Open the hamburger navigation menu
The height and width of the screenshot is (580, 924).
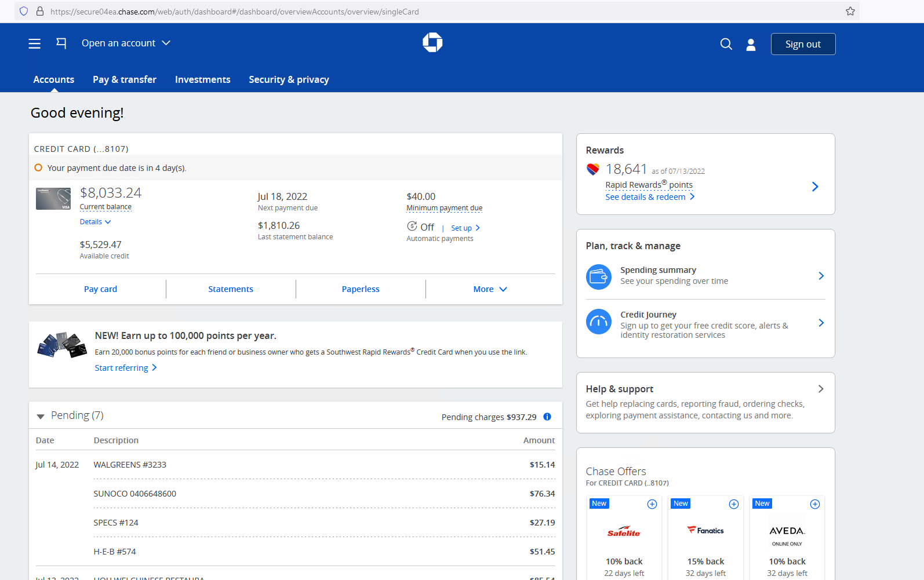pyautogui.click(x=35, y=43)
